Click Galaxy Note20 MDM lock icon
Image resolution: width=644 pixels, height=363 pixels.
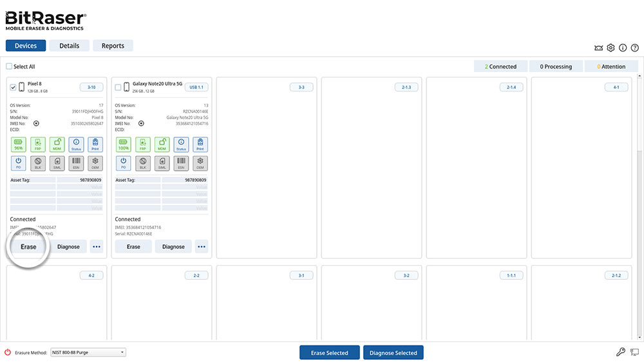point(162,144)
